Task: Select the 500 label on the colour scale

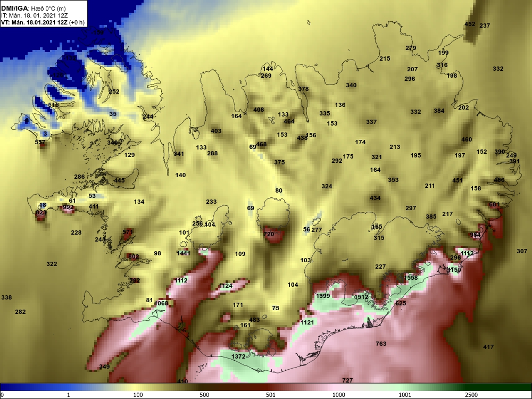Action: pos(204,395)
